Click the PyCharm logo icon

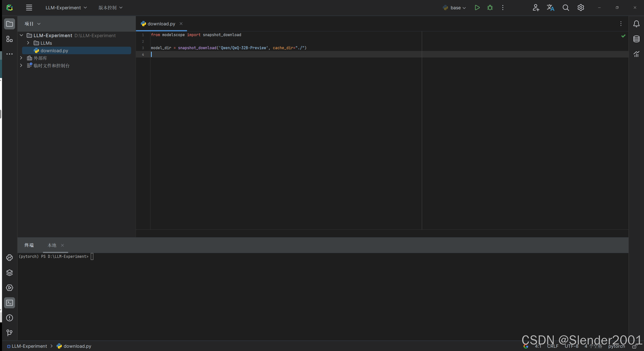click(10, 8)
